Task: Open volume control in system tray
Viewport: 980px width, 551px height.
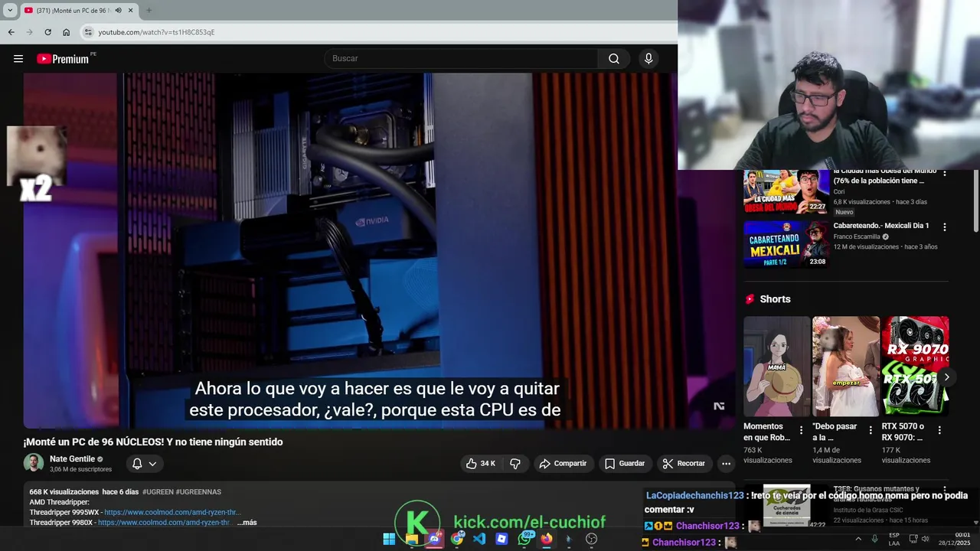Action: coord(926,539)
